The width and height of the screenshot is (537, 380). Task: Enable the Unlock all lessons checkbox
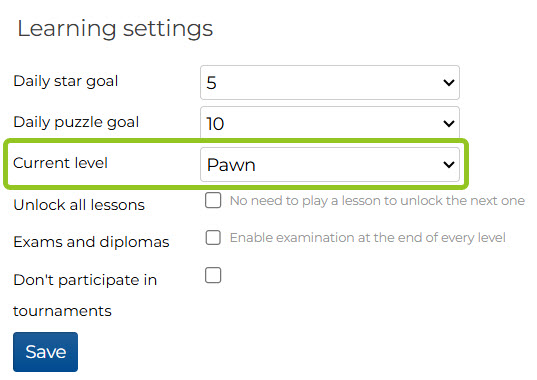pos(213,200)
